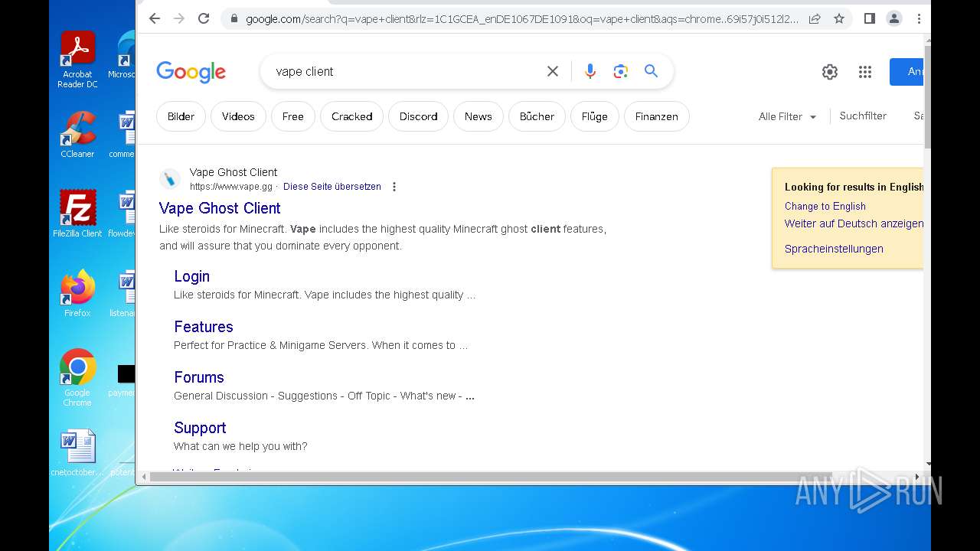
Task: Open Acrobat Reader DC desktop shortcut
Action: 77,59
